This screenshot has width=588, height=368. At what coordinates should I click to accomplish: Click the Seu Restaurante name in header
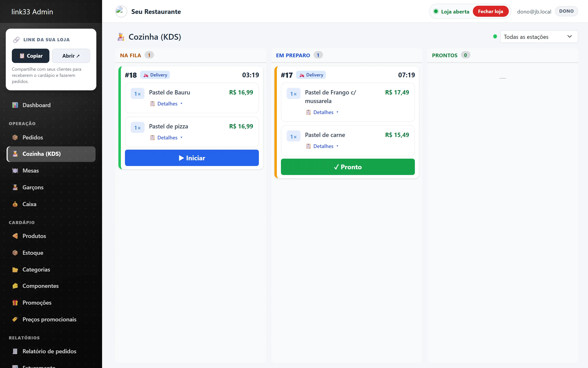tap(156, 12)
